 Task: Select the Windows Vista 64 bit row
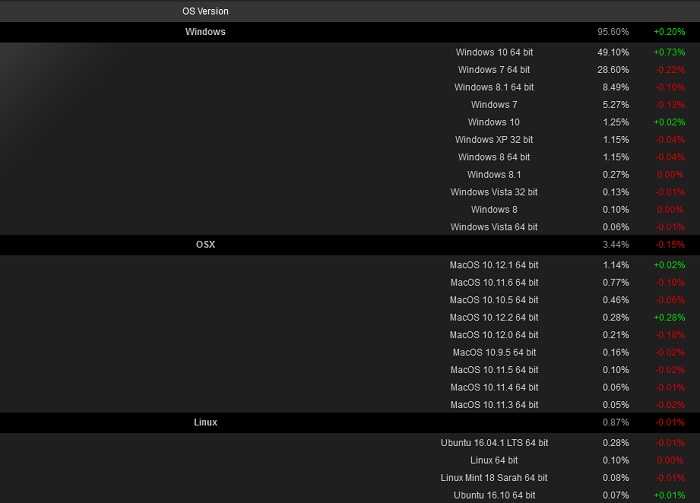(494, 227)
